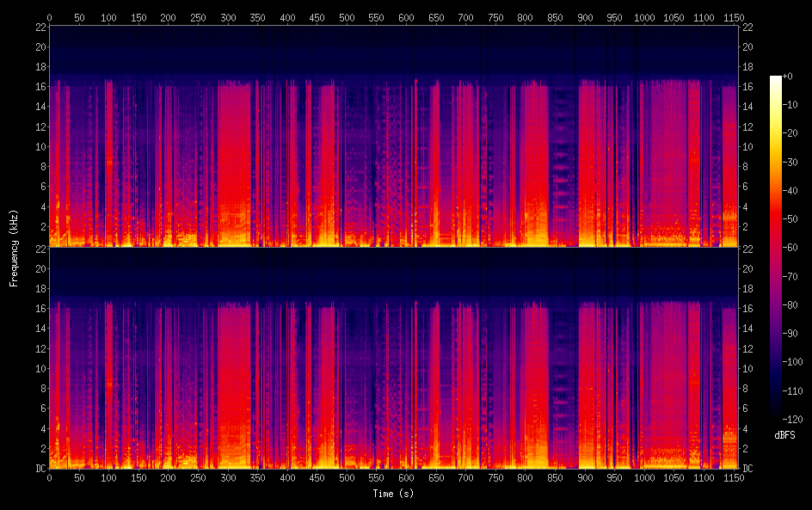812x510 pixels.
Task: Select the 1150 tick on the top time axis
Action: click(734, 17)
